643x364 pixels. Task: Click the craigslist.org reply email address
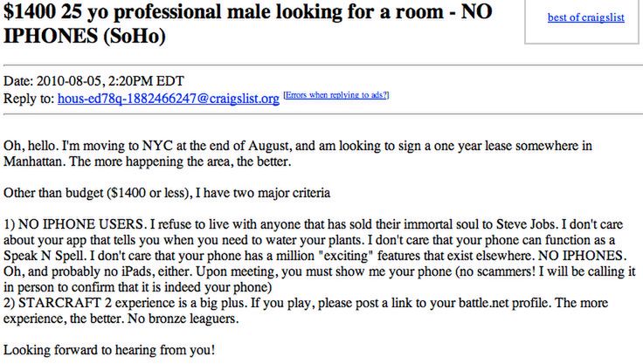[169, 99]
